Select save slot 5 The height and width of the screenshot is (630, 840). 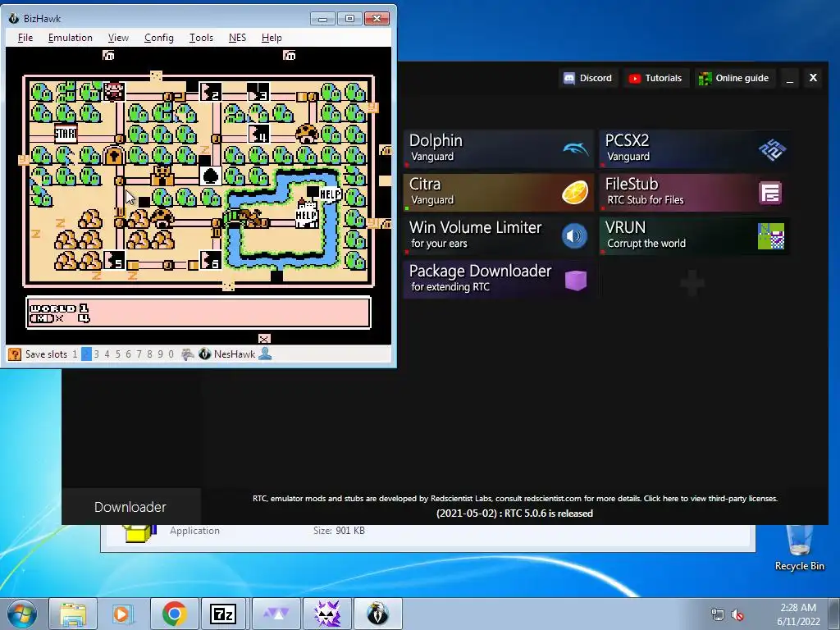[118, 354]
